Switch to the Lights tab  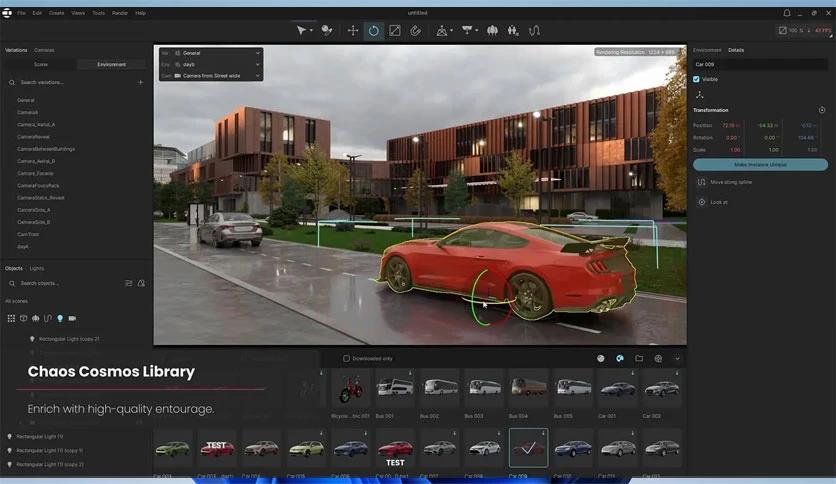point(37,268)
